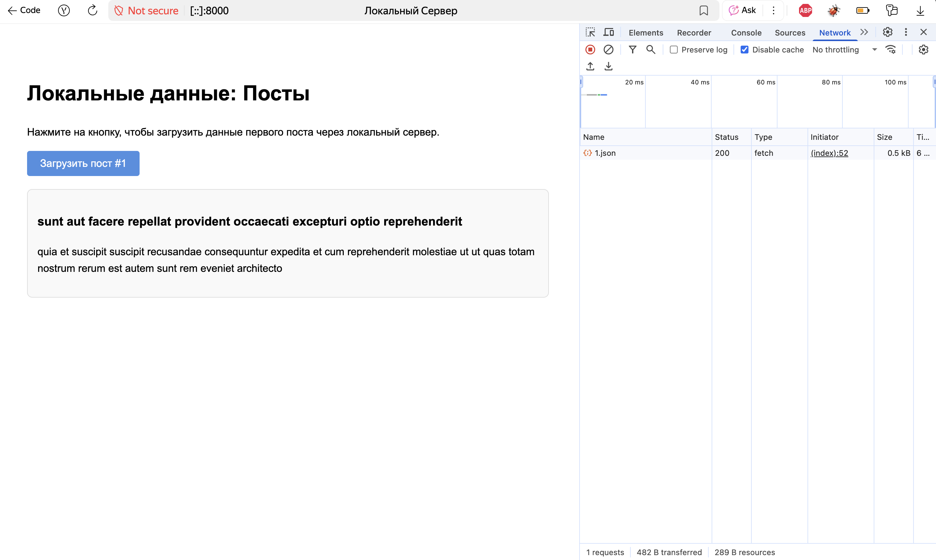Toggle the device toolbar emulation mode
Screen dimensions: 936x560
(609, 32)
